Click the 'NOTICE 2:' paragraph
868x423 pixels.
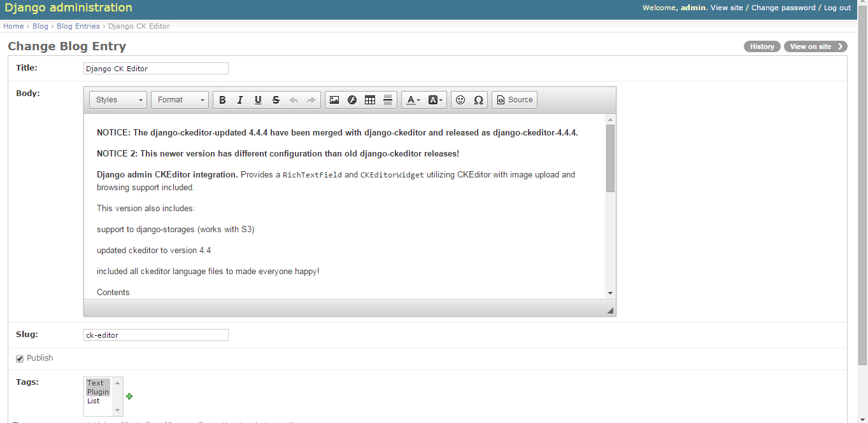pyautogui.click(x=278, y=154)
